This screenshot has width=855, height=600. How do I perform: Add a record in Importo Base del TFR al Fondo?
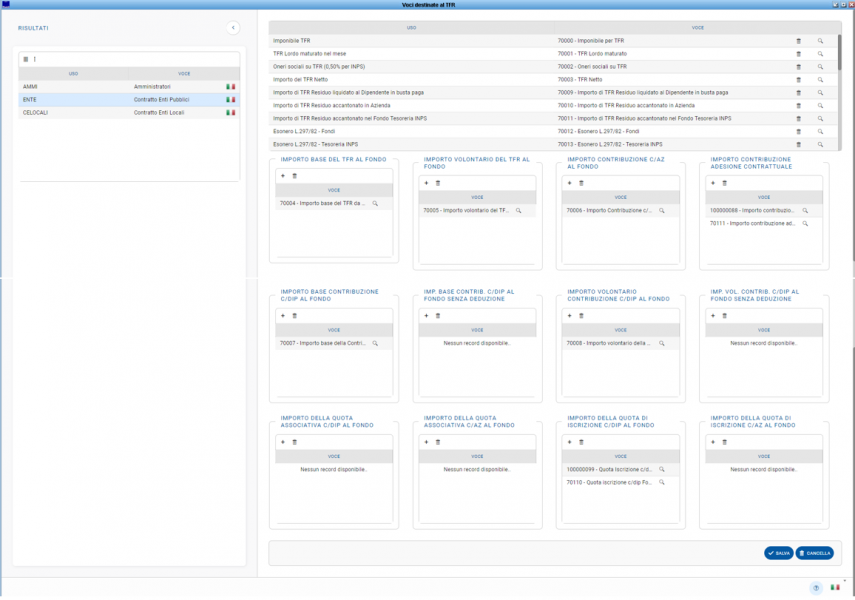coord(282,176)
